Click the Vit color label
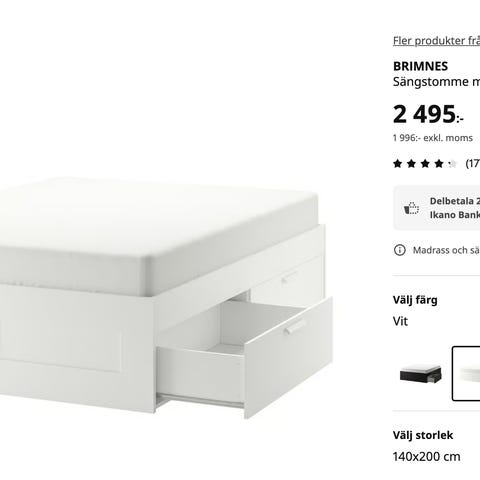This screenshot has height=480, width=480. 400,321
